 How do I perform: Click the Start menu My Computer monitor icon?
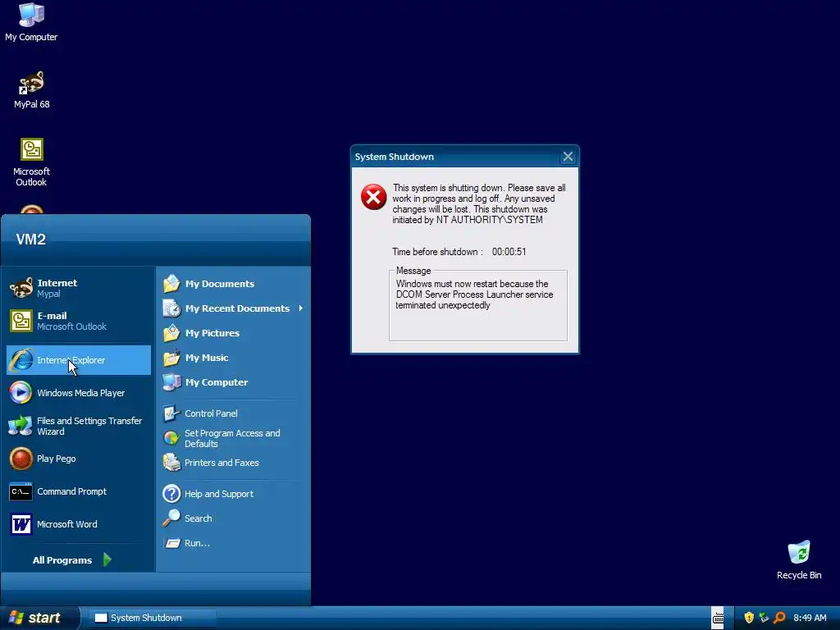[171, 382]
